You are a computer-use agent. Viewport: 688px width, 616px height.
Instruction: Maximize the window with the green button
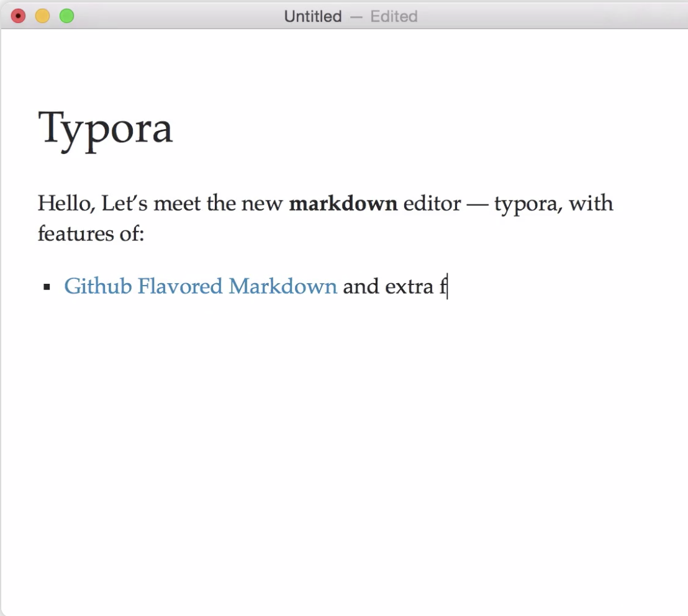(x=66, y=16)
